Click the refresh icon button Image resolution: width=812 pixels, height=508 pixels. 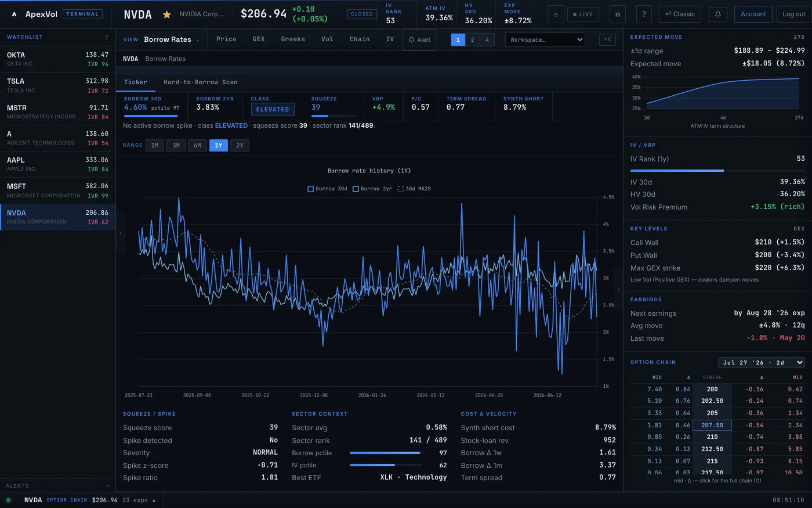click(556, 14)
